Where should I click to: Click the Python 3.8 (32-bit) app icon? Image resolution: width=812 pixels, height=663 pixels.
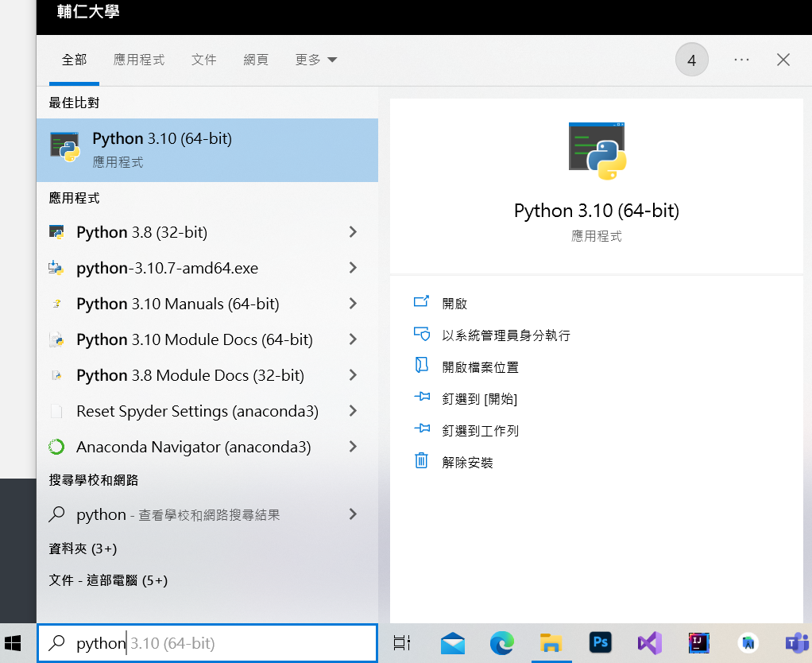pyautogui.click(x=56, y=232)
